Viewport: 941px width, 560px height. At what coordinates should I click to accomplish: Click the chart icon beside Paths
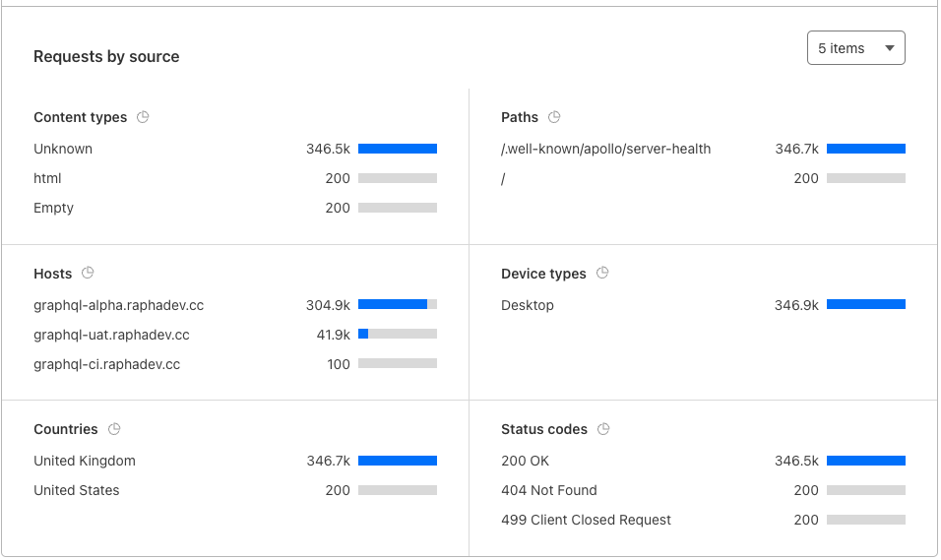[554, 117]
